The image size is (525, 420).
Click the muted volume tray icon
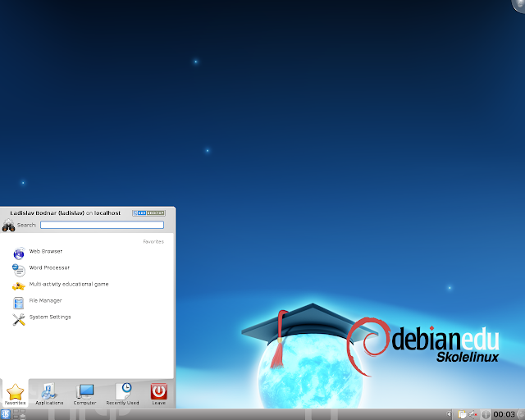(x=472, y=414)
